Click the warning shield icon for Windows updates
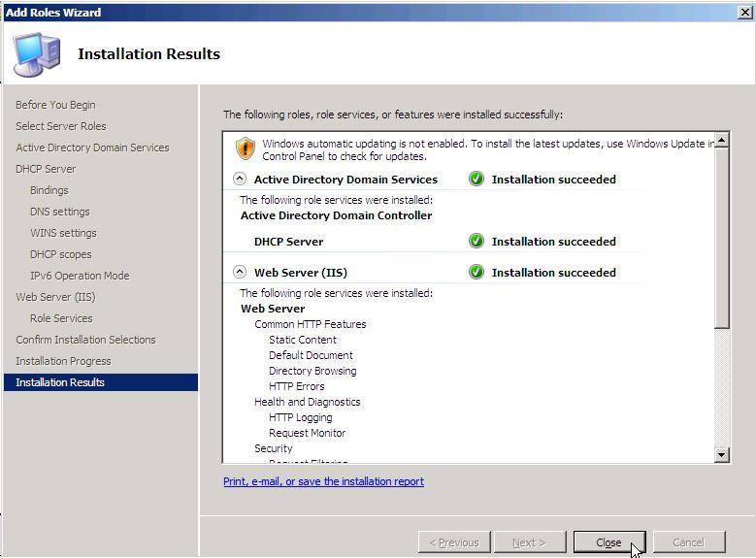Image resolution: width=756 pixels, height=558 pixels. (246, 148)
